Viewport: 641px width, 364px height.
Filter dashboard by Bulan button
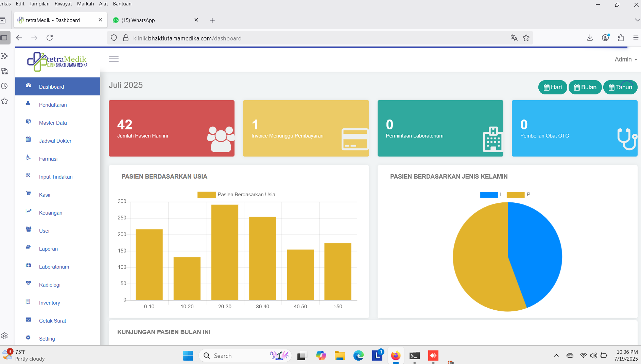point(585,87)
